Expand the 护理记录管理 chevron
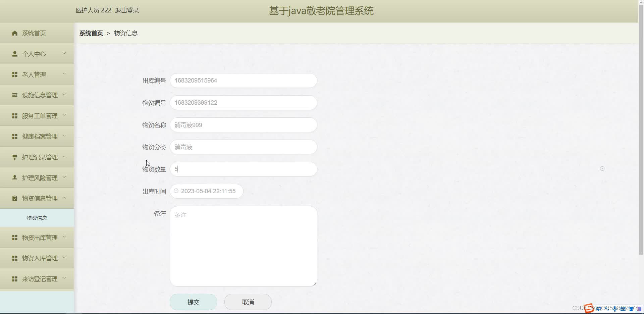 point(64,157)
